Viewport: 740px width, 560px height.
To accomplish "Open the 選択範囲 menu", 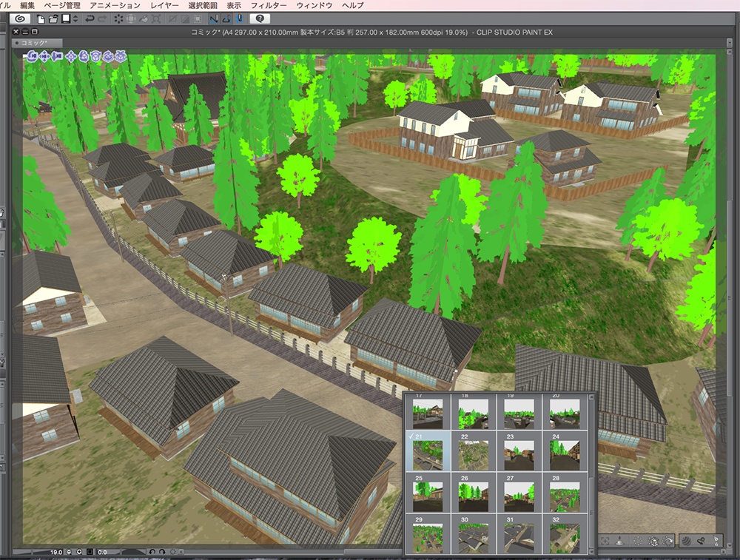I will pyautogui.click(x=203, y=5).
